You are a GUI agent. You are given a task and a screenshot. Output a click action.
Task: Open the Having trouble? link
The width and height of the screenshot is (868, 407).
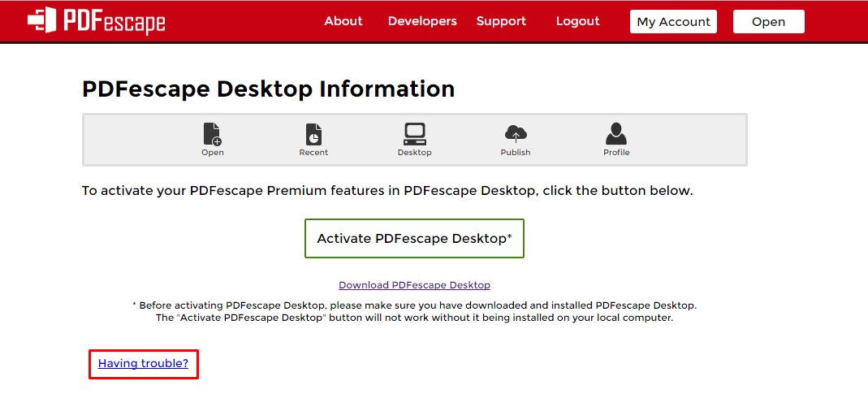pos(143,364)
